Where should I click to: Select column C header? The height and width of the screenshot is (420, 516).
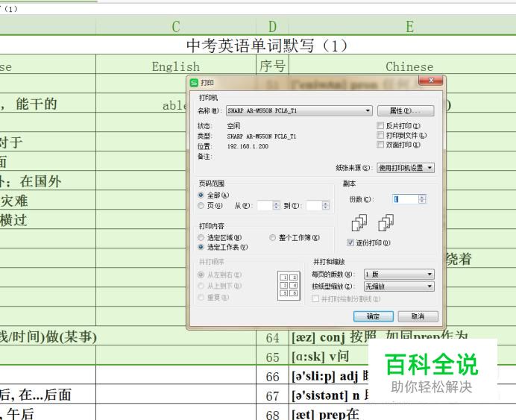176,26
